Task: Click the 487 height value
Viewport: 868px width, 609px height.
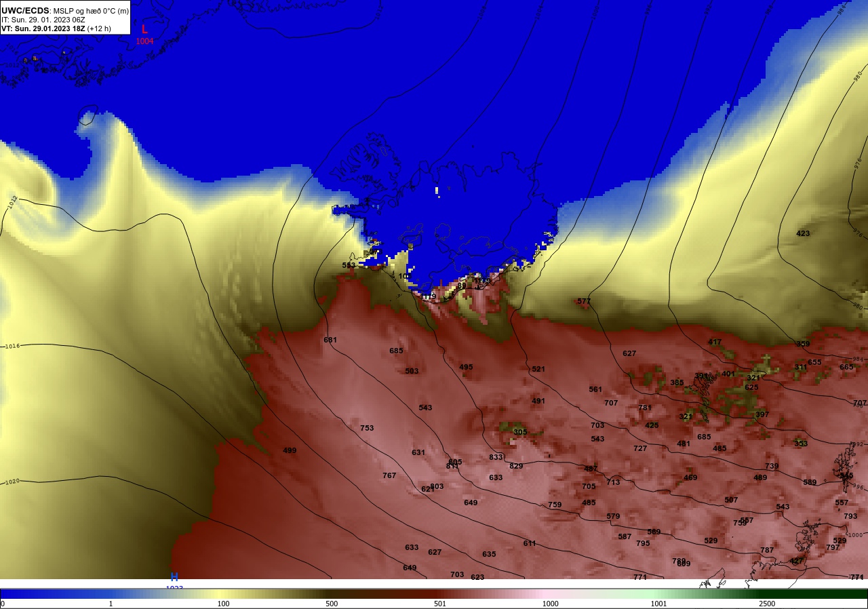Action: (x=591, y=469)
